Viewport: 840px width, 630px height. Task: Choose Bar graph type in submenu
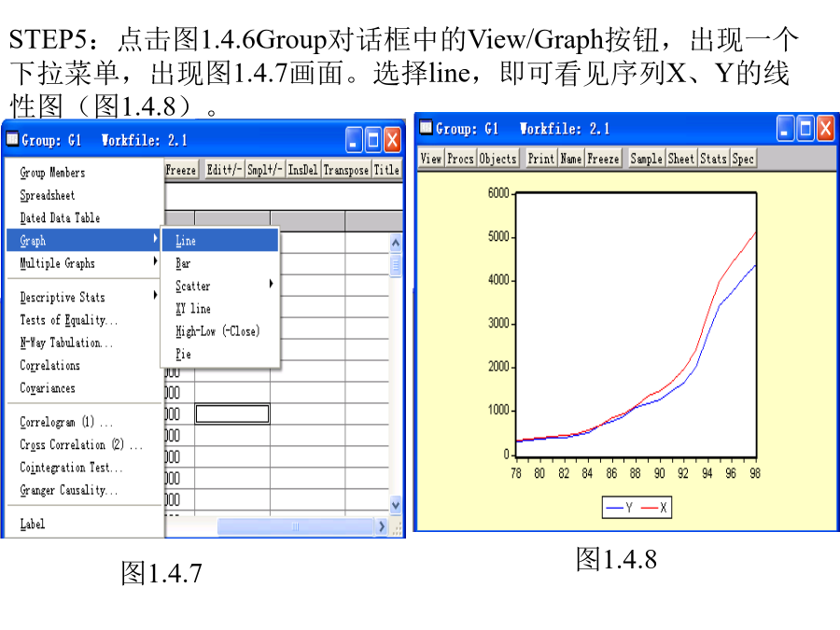click(184, 264)
